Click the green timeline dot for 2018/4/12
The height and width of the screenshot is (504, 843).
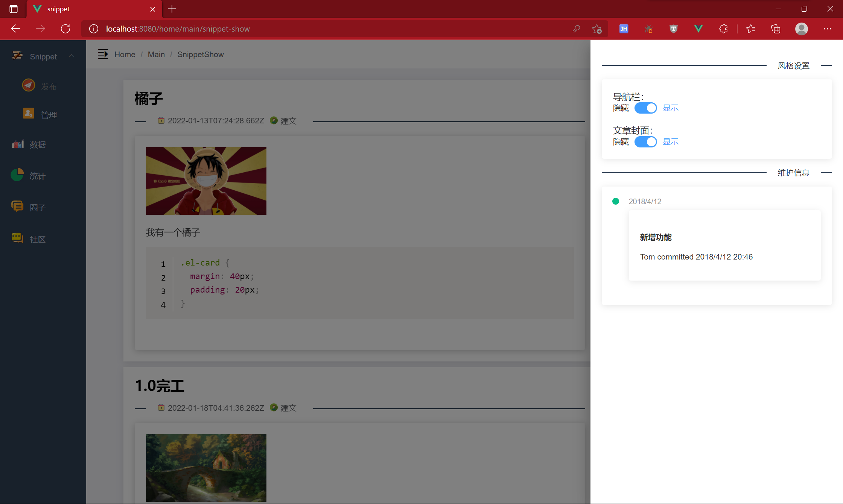(x=616, y=201)
